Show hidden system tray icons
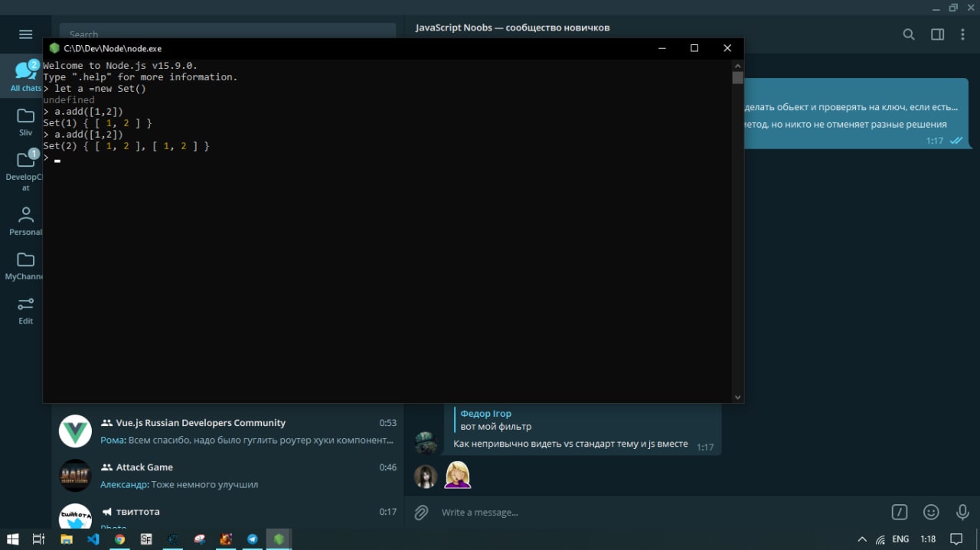The image size is (980, 550). point(862,539)
